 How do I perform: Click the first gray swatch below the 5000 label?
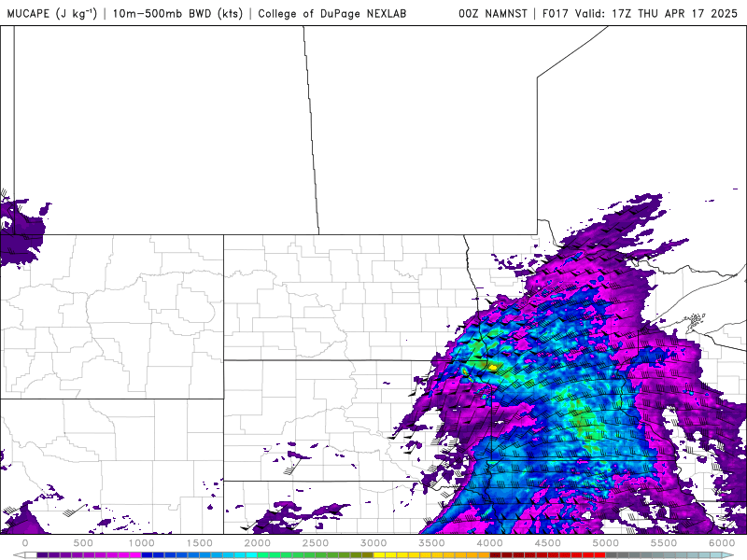612,555
